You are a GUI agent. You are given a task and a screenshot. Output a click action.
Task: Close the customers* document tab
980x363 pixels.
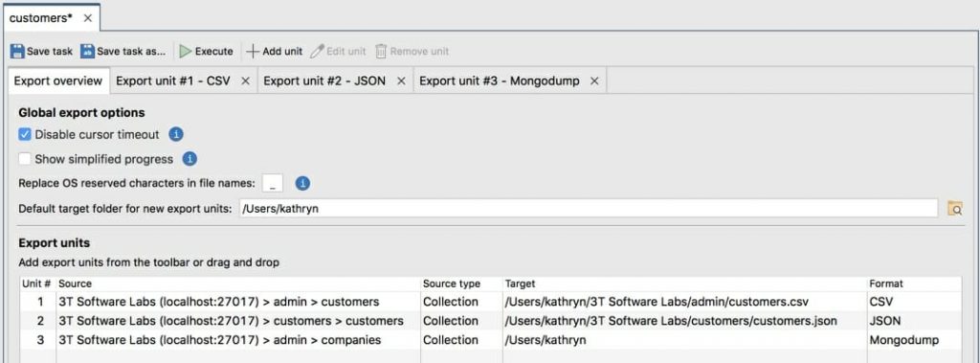click(87, 18)
